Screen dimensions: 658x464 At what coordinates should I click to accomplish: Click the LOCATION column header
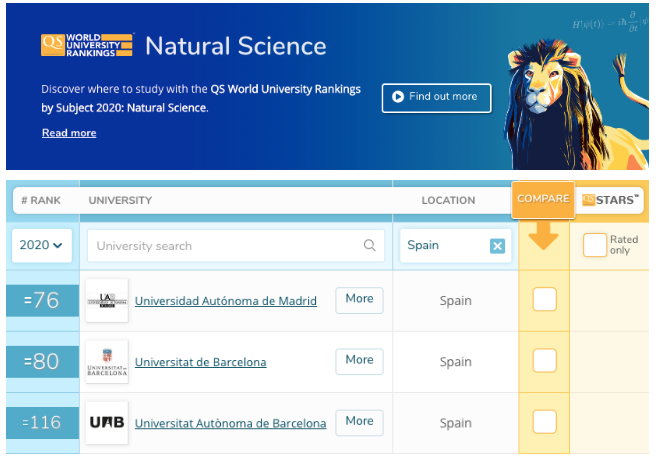[x=448, y=201]
